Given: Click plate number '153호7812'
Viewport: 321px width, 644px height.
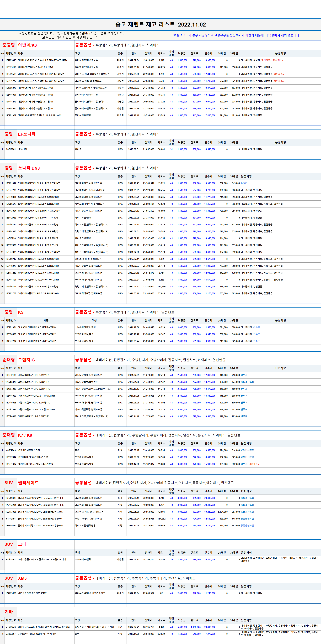Looking at the screenshot, I should pos(11,457).
